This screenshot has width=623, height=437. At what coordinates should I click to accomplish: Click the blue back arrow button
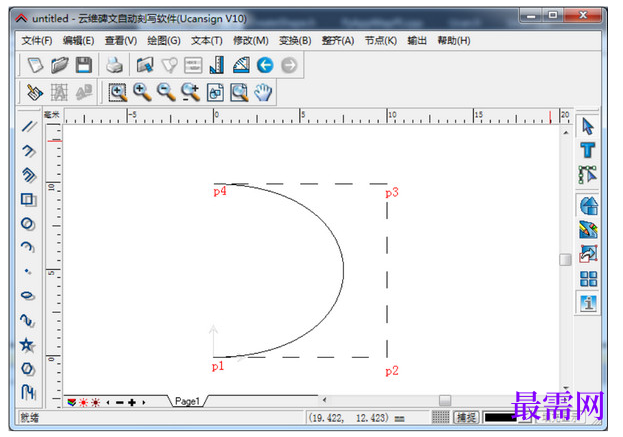coord(265,65)
